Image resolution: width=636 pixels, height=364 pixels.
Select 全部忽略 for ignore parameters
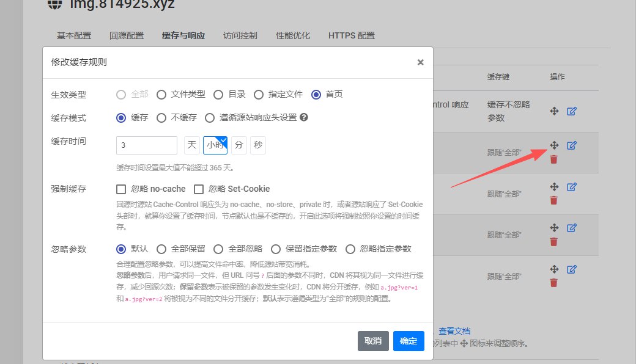coord(218,249)
